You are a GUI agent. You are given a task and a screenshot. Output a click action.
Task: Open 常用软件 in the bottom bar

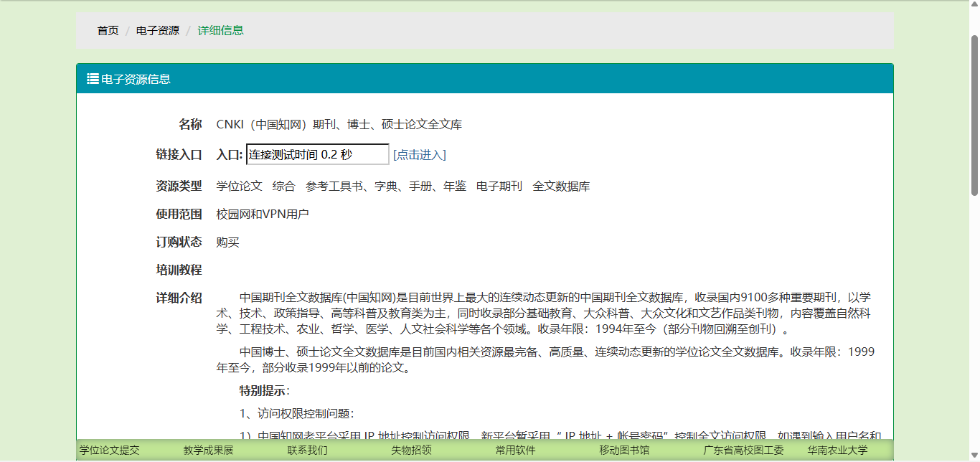point(516,451)
